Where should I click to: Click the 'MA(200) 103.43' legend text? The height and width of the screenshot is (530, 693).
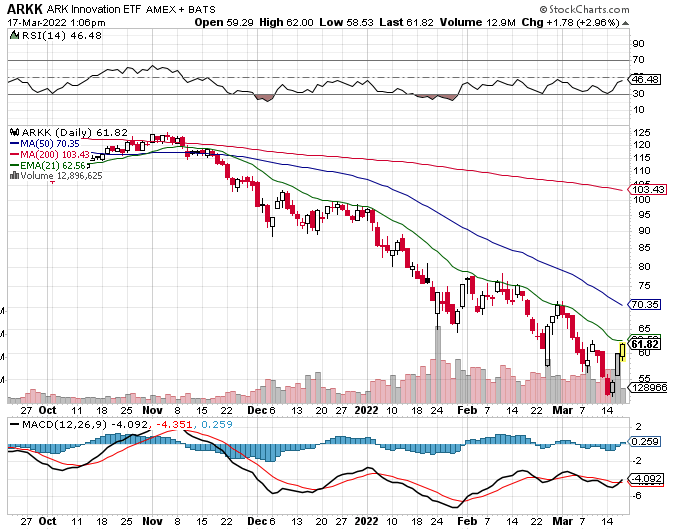(55, 155)
